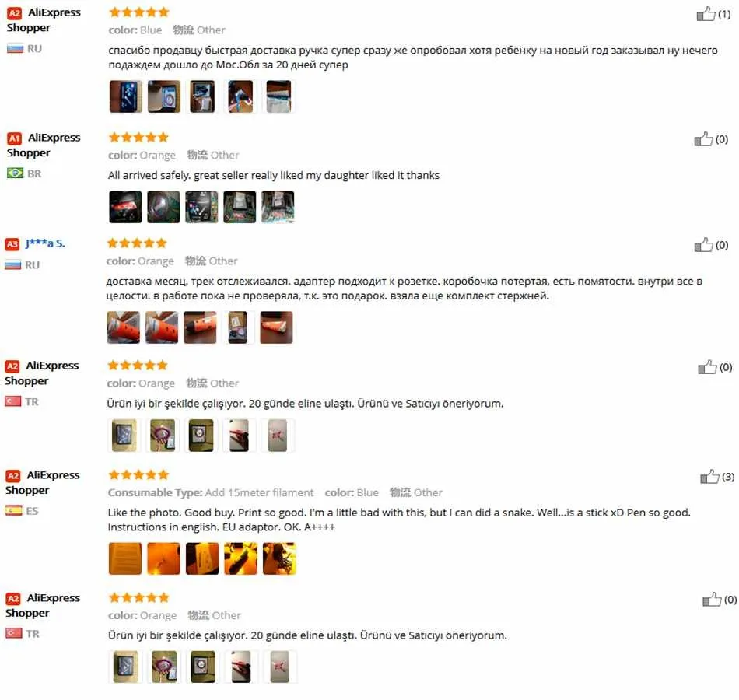Click the Brazil flag icon beside BR
Image resolution: width=739 pixels, height=700 pixels.
(15, 173)
